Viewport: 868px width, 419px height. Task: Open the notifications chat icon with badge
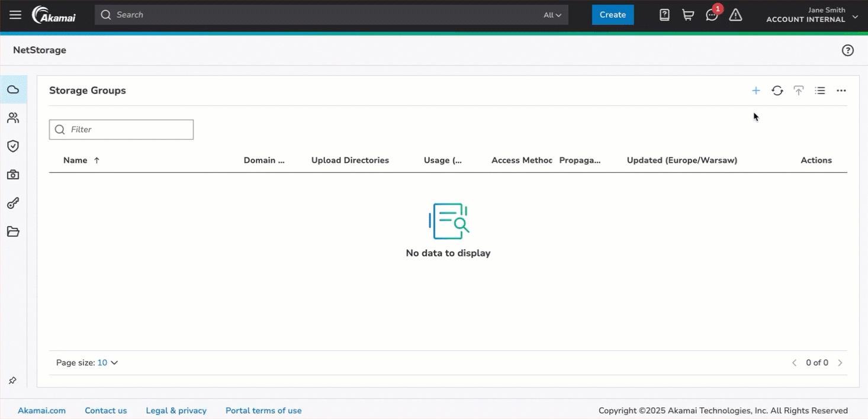click(712, 15)
